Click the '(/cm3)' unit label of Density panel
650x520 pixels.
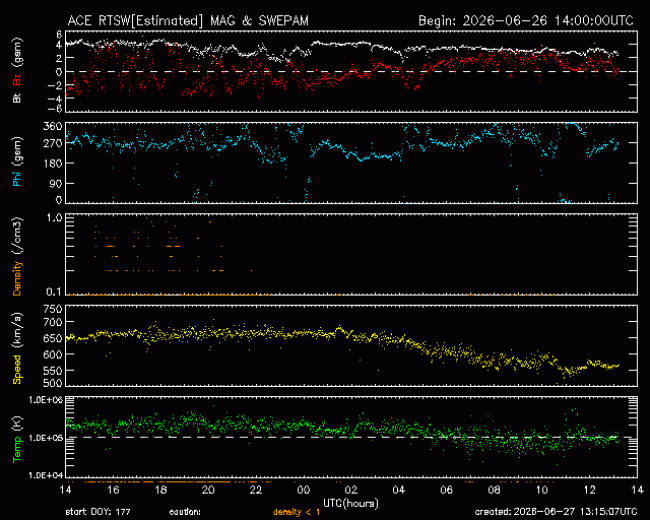(x=17, y=236)
